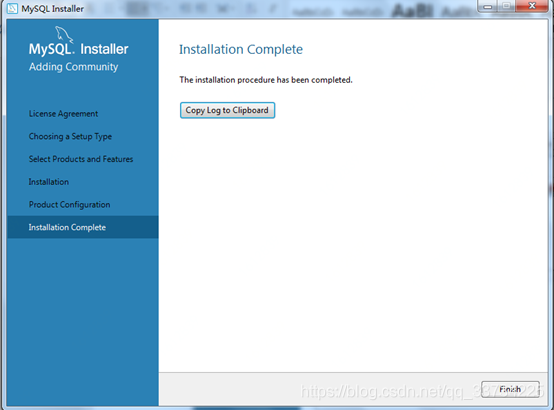Image resolution: width=554 pixels, height=410 pixels.
Task: Close the MySQL Installer window
Action: tap(532, 6)
